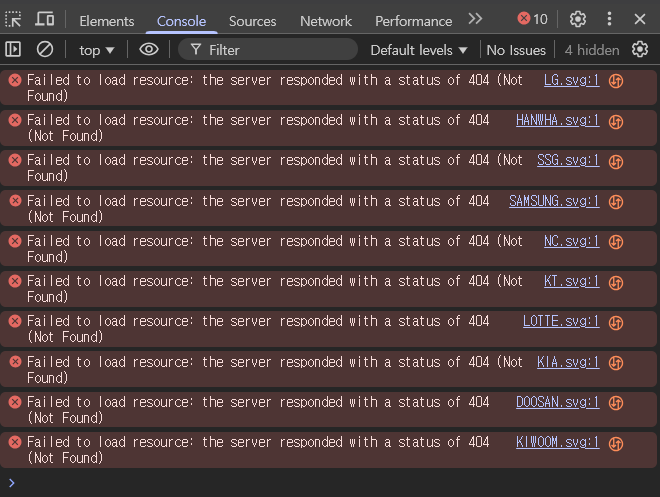The height and width of the screenshot is (497, 660).
Task: Open the HANWHA.svg:1 source link
Action: point(557,120)
